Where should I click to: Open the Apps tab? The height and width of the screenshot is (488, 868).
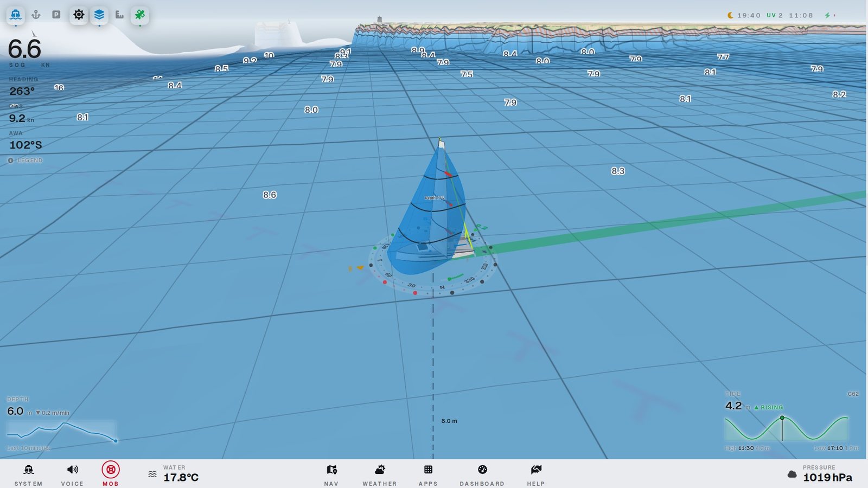pyautogui.click(x=428, y=474)
